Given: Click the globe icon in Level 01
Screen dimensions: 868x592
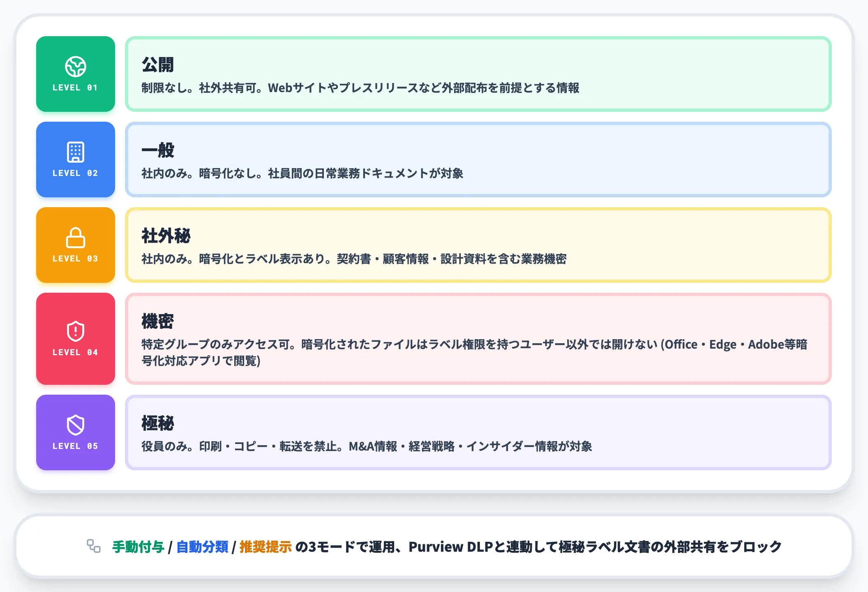Looking at the screenshot, I should pos(76,67).
